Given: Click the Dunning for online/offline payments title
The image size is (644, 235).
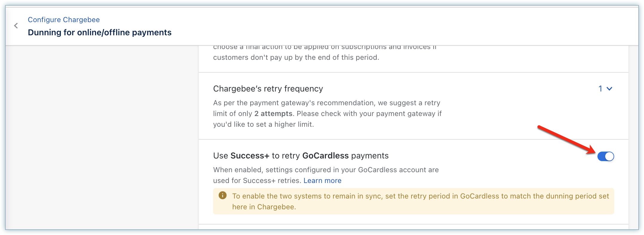Looking at the screenshot, I should 99,32.
